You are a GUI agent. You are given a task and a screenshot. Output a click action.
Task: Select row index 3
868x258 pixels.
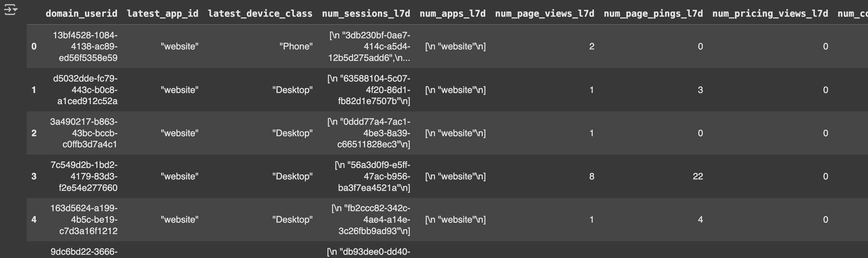tap(34, 176)
